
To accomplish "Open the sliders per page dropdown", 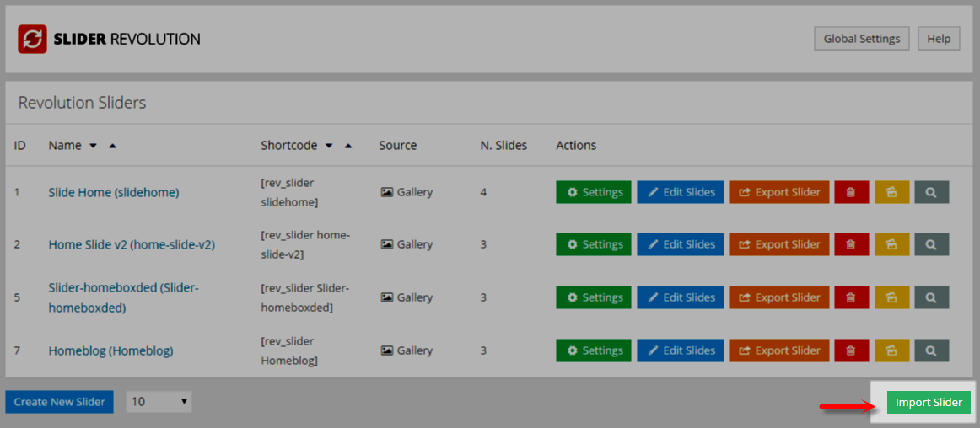I will coord(159,402).
